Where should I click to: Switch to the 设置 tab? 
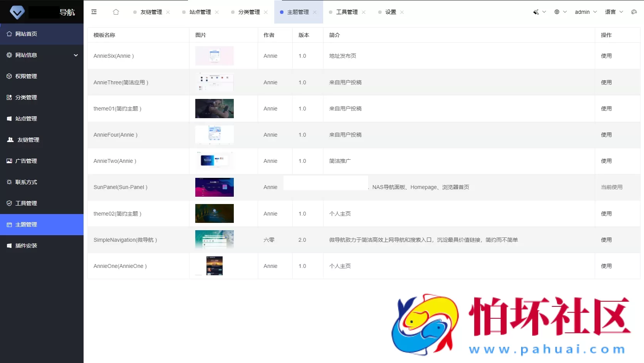[390, 12]
